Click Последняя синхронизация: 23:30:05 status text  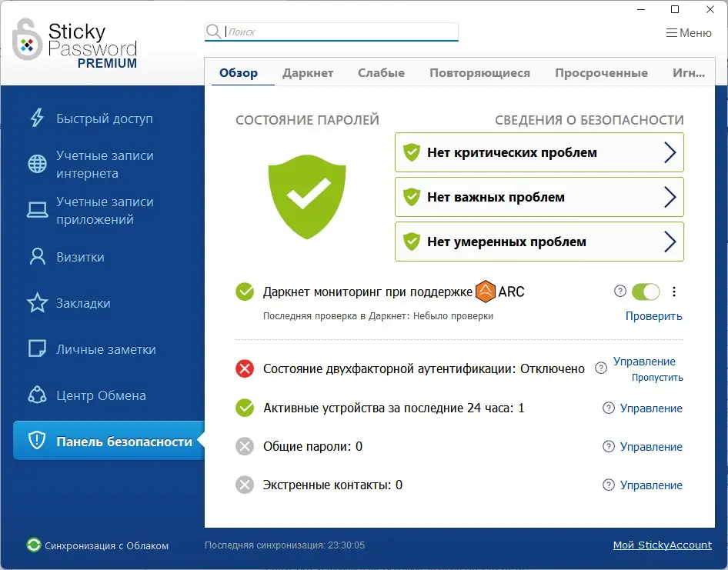(285, 545)
